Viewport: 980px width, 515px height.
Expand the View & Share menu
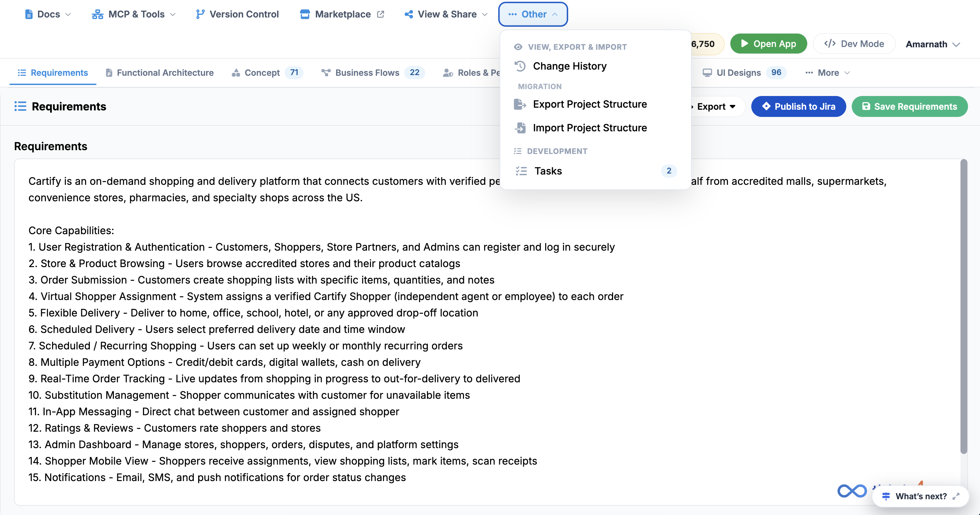click(x=446, y=14)
